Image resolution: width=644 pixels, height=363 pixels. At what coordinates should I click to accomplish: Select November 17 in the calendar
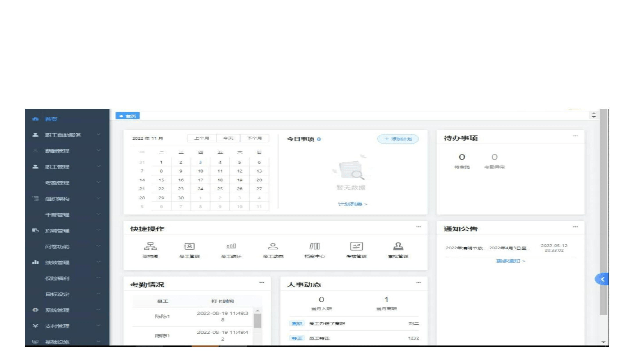[200, 180]
